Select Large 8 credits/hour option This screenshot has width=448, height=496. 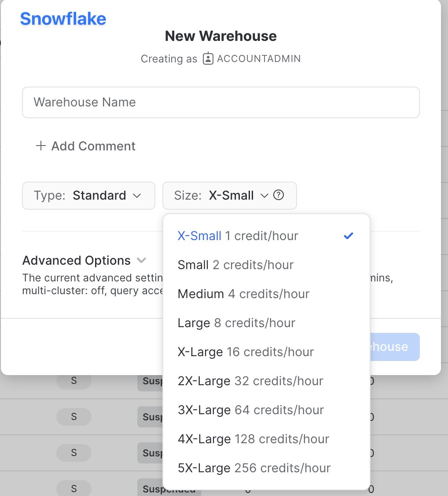click(x=266, y=323)
